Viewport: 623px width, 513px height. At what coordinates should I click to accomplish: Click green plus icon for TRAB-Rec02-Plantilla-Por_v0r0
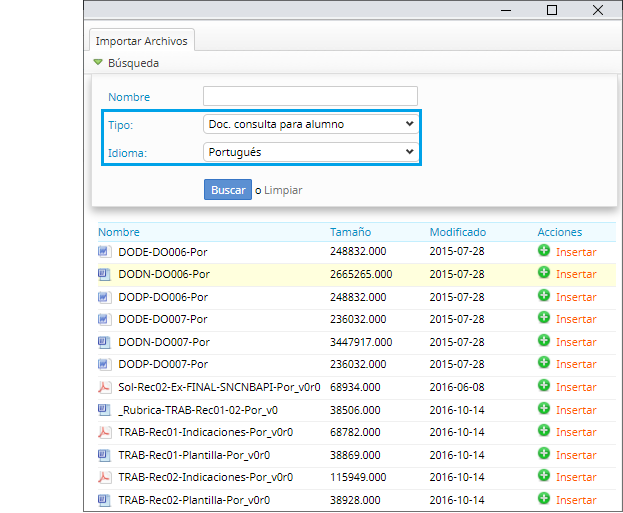click(x=544, y=498)
